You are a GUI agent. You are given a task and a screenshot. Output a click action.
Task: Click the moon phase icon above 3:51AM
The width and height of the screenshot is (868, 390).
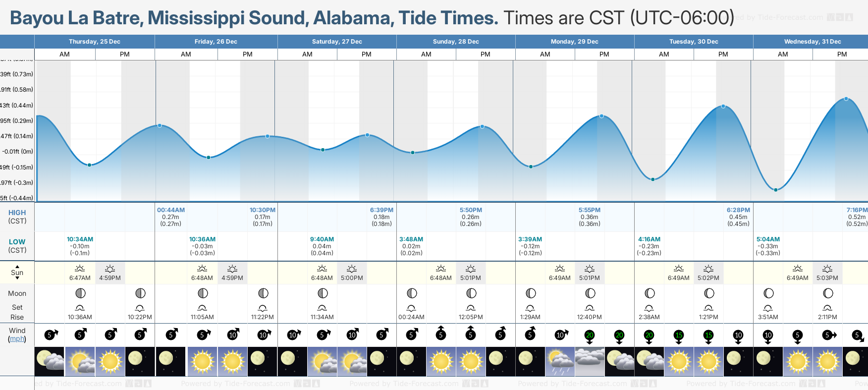pyautogui.click(x=768, y=293)
